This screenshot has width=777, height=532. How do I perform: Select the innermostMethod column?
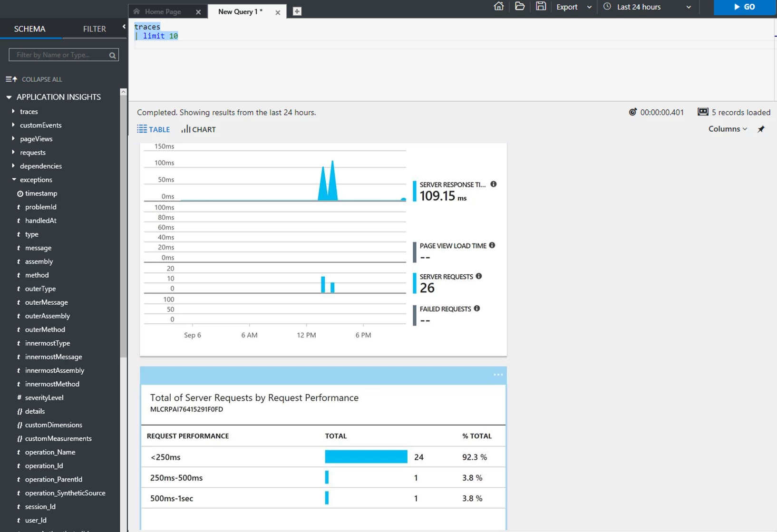click(52, 384)
